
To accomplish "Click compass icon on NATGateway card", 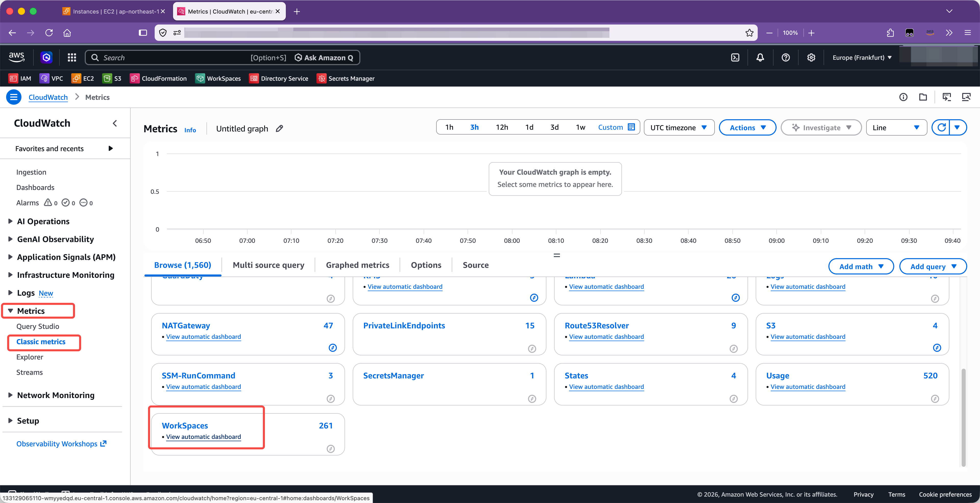I will (x=333, y=348).
